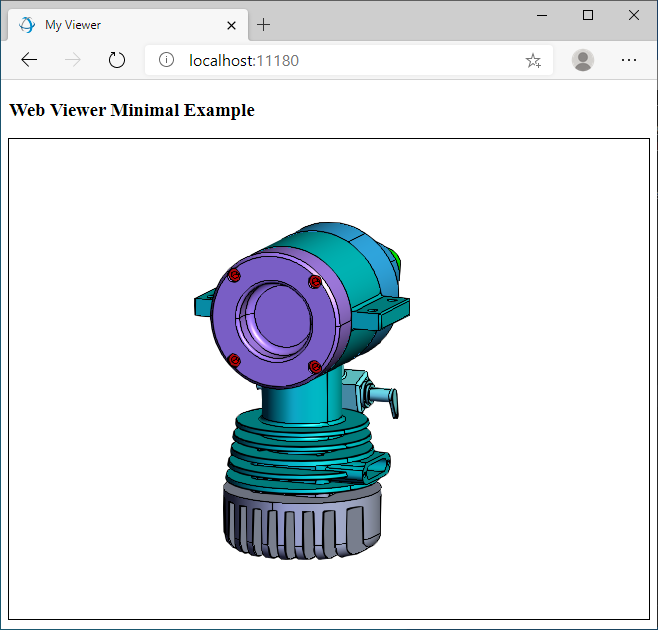Click the localhost:11180 address bar

pyautogui.click(x=340, y=61)
